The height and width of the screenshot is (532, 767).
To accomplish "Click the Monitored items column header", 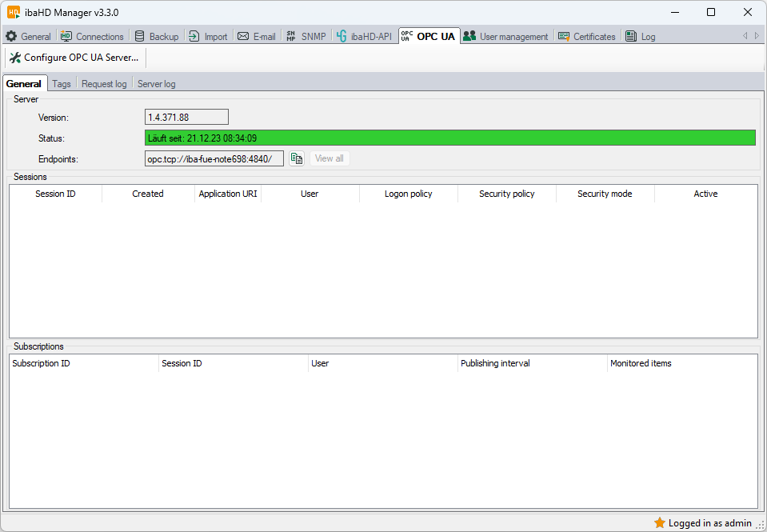I will click(x=682, y=364).
